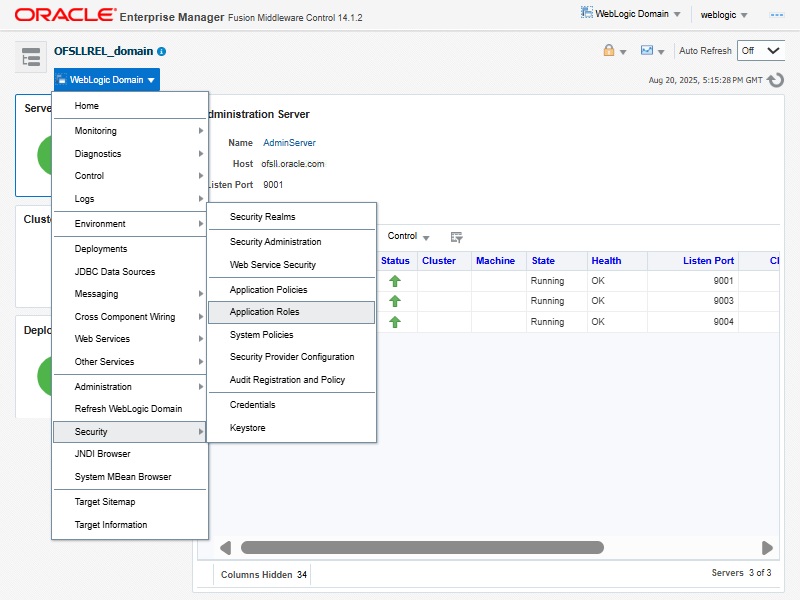Click the scroll-right arrow of the table
The height and width of the screenshot is (600, 800).
[x=767, y=548]
